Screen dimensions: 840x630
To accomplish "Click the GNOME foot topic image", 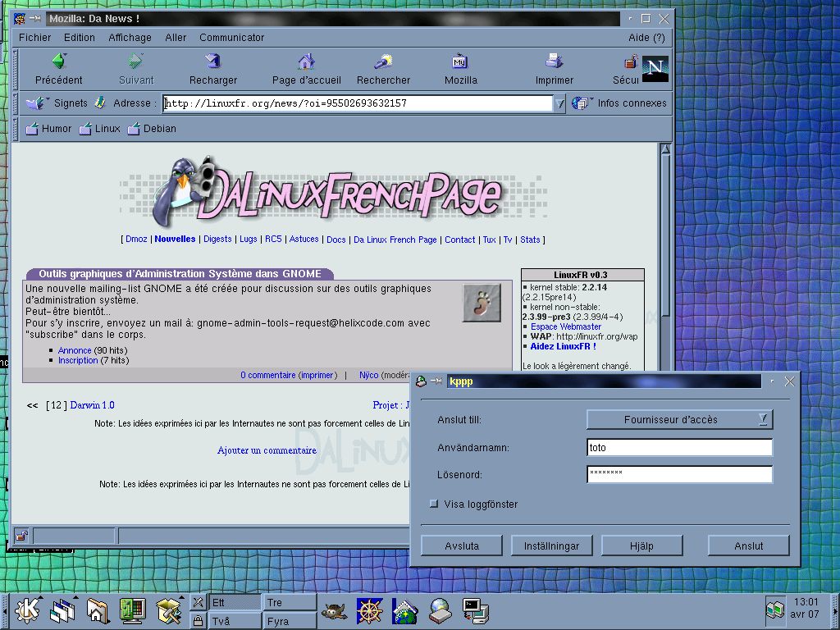I will [482, 303].
